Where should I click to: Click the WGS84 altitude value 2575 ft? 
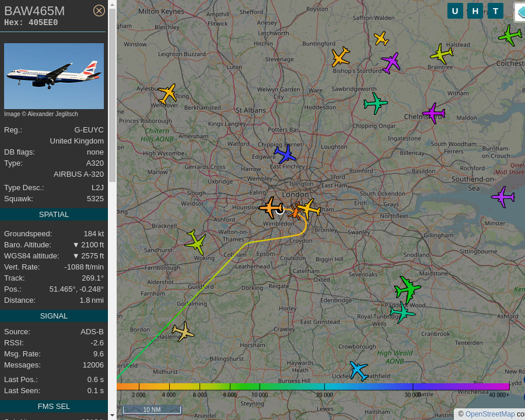tap(89, 256)
